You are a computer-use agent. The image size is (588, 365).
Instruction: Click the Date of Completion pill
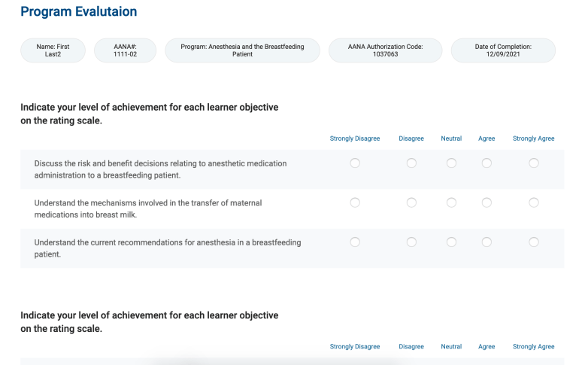pos(503,50)
